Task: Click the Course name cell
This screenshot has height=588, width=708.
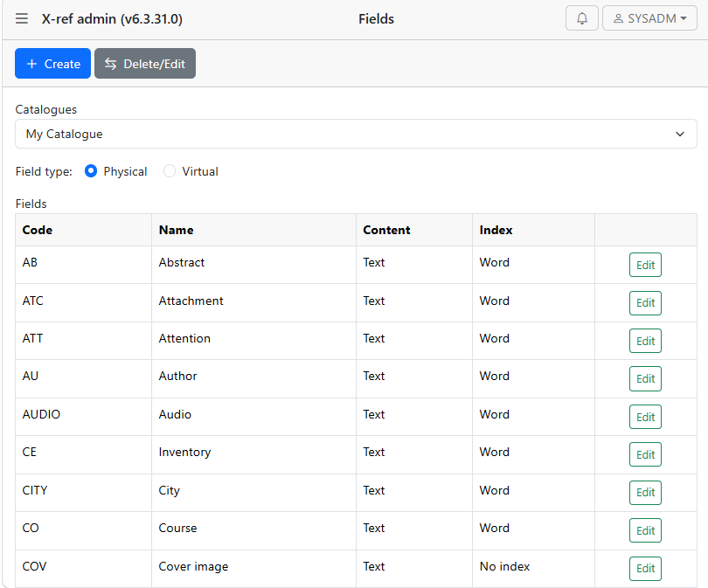Action: pos(253,530)
